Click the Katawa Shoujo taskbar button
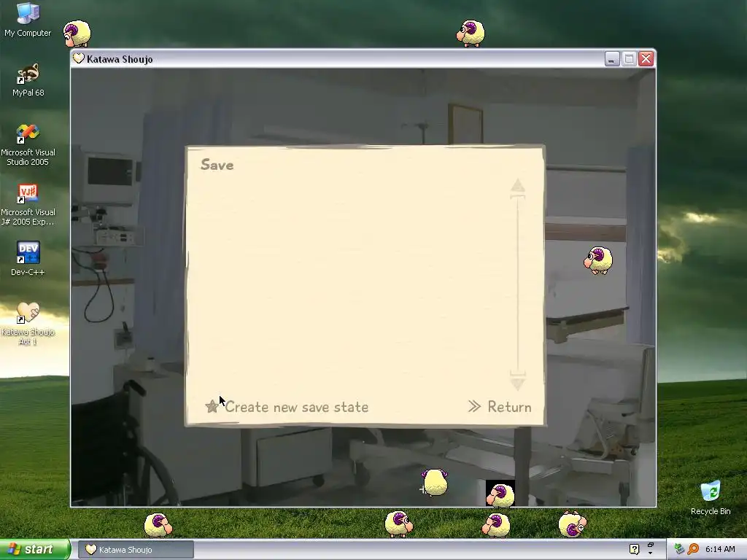The image size is (747, 560). click(136, 550)
